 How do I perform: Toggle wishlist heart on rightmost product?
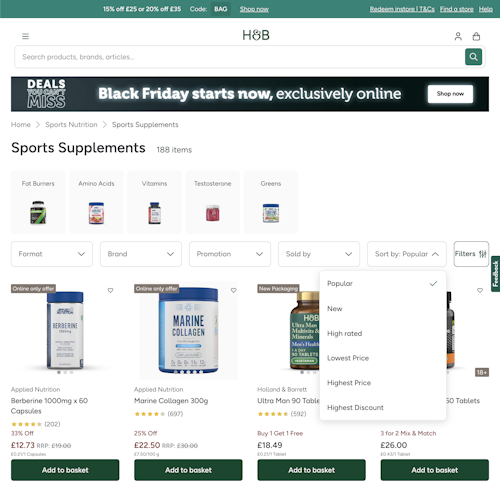480,290
